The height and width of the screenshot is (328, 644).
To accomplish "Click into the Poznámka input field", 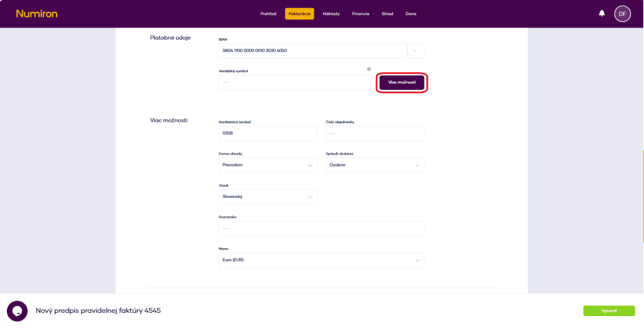I will [321, 228].
